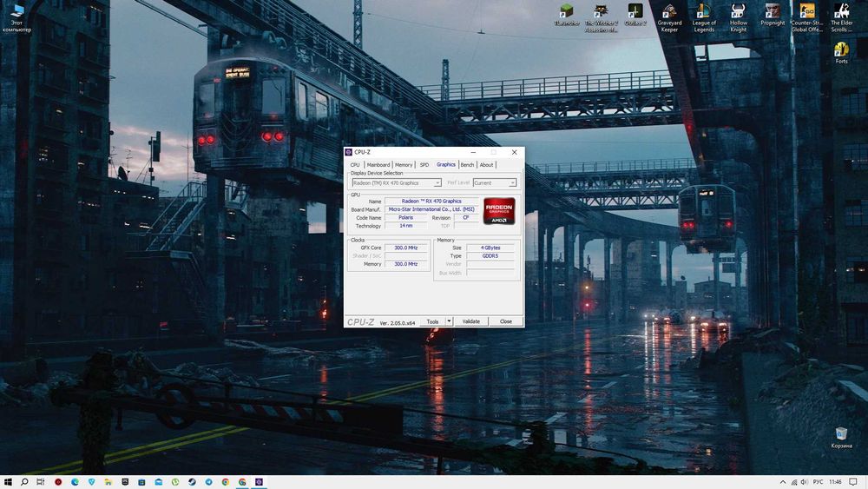Open the TLauncher Minecraft desktop shortcut
The width and height of the screenshot is (868, 489).
pos(566,15)
